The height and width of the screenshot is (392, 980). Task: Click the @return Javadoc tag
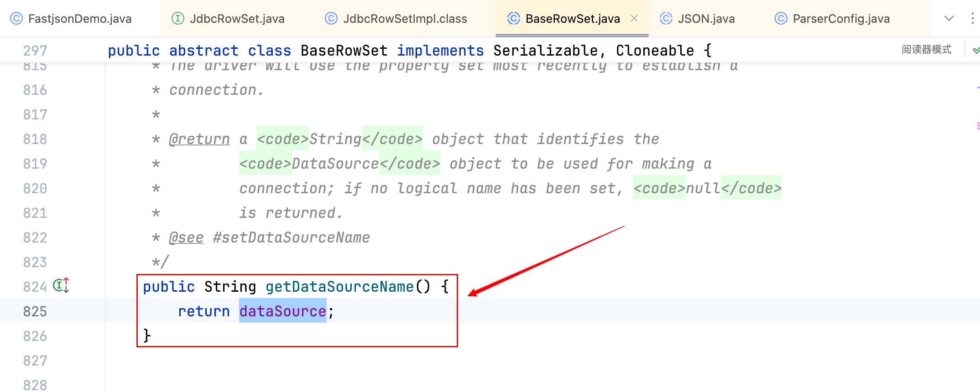[199, 139]
